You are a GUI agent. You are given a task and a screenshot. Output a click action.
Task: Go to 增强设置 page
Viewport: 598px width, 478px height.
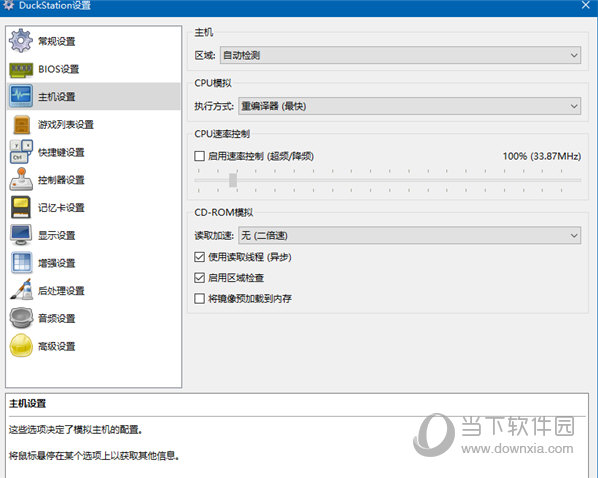[94, 263]
